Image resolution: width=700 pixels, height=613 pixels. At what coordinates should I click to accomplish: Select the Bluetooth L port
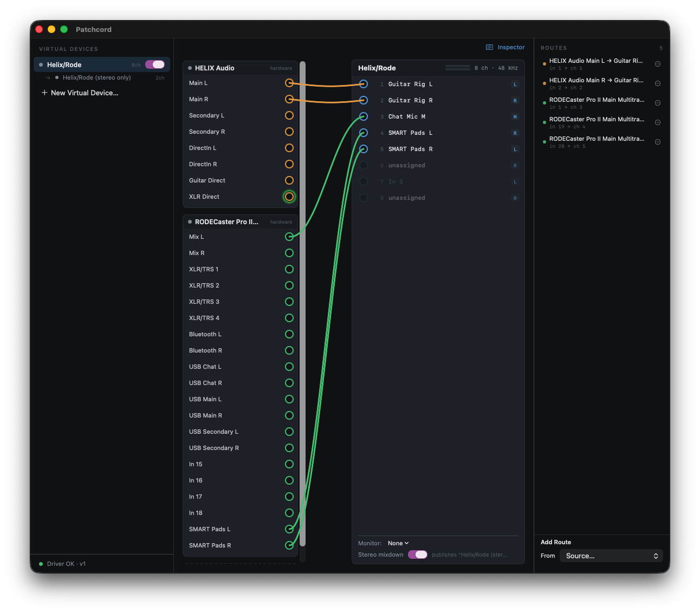click(289, 334)
